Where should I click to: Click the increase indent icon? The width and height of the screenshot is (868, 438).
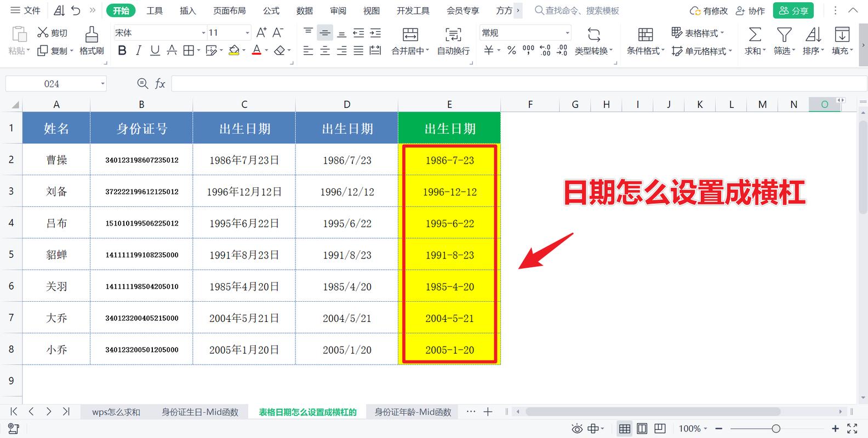[x=375, y=33]
